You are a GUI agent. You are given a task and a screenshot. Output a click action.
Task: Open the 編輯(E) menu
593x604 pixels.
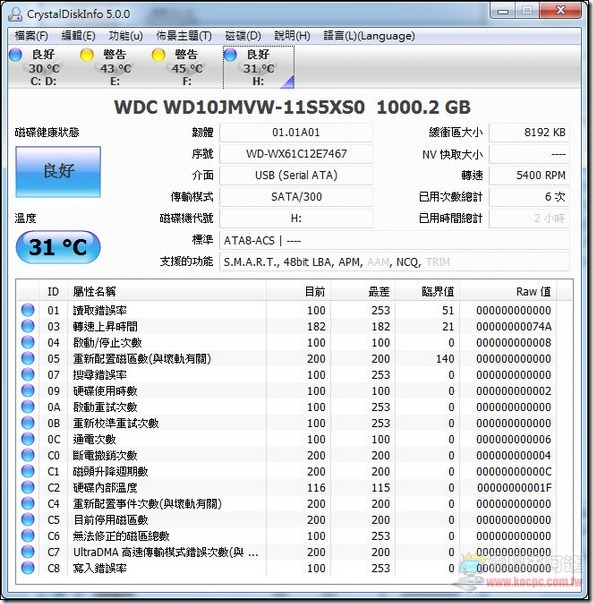[x=78, y=36]
